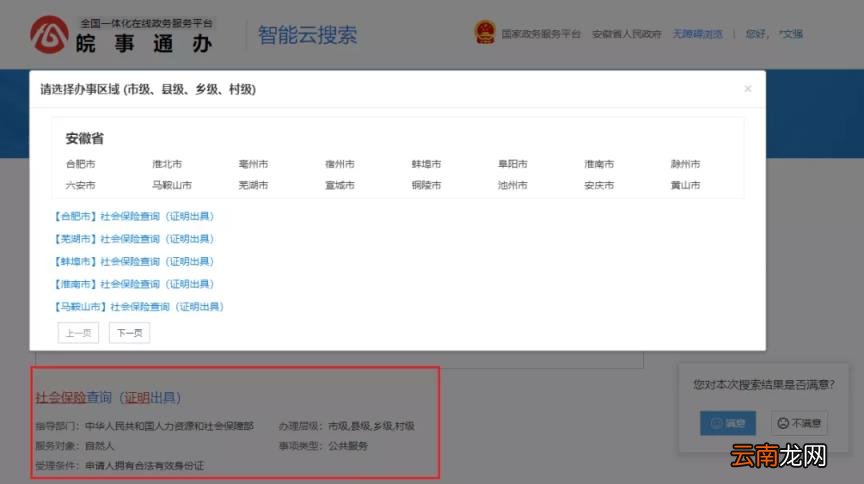The width and height of the screenshot is (864, 484).
Task: Select 蚌埠市 in the city list
Action: tap(426, 164)
